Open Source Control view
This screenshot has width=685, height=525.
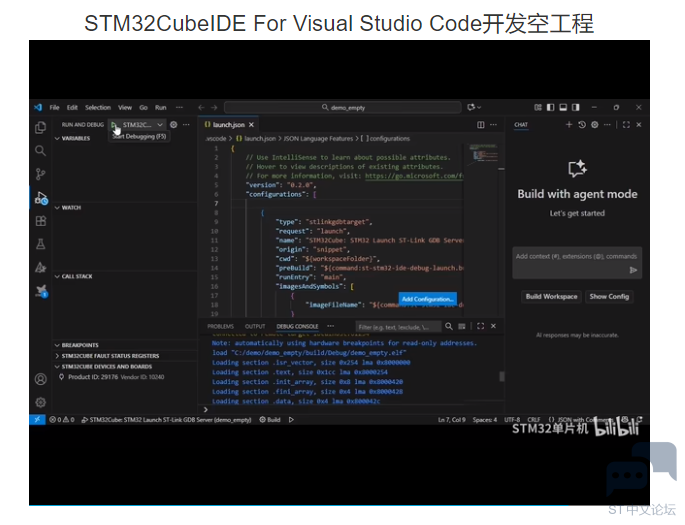pyautogui.click(x=40, y=174)
